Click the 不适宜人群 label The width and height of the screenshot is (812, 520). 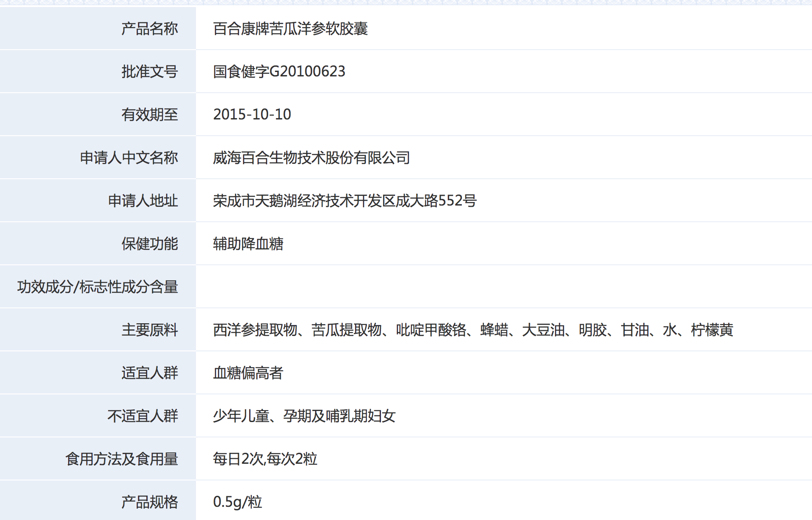(143, 416)
